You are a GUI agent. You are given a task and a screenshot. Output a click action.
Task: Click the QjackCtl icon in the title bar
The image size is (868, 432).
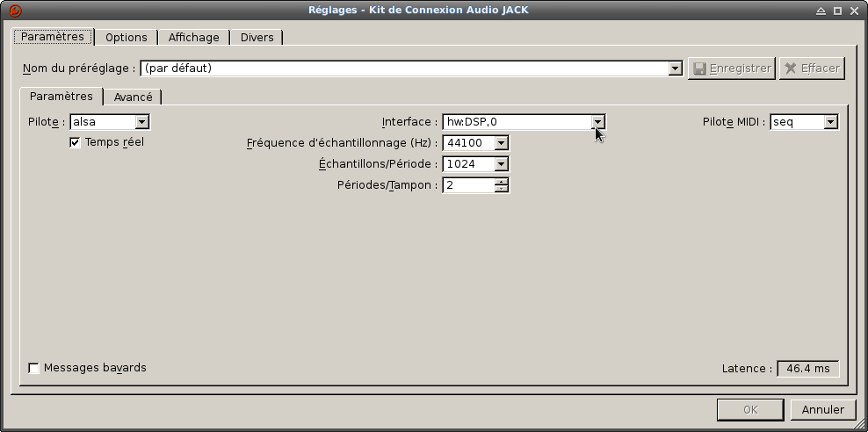[15, 10]
